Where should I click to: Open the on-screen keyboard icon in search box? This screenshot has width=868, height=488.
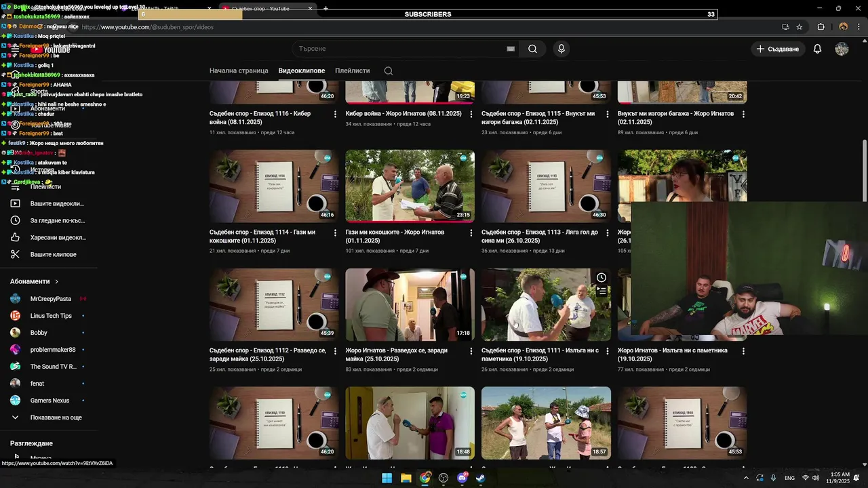click(x=511, y=49)
